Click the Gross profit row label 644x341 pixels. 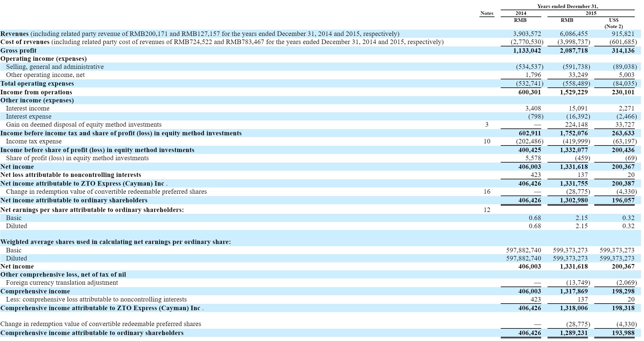tap(18, 51)
